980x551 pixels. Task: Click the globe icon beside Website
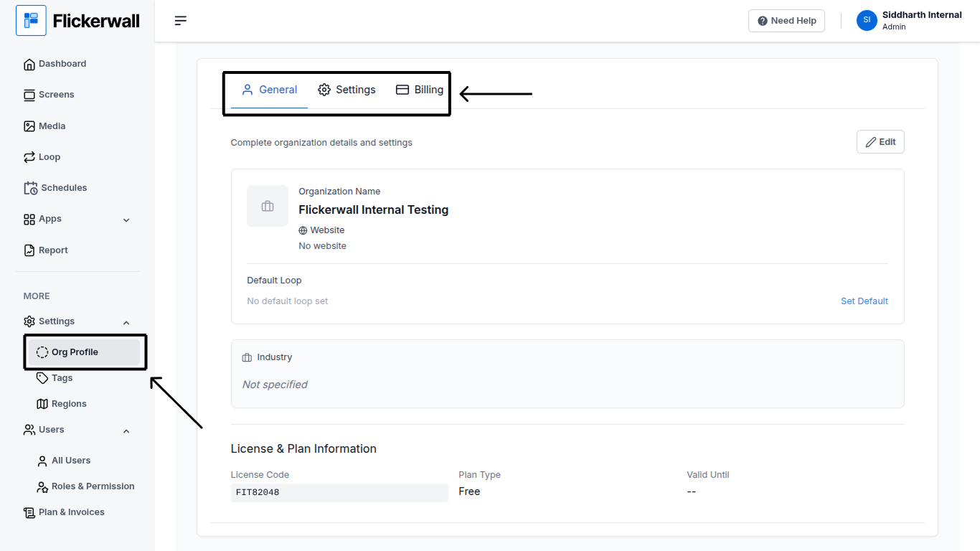point(303,230)
